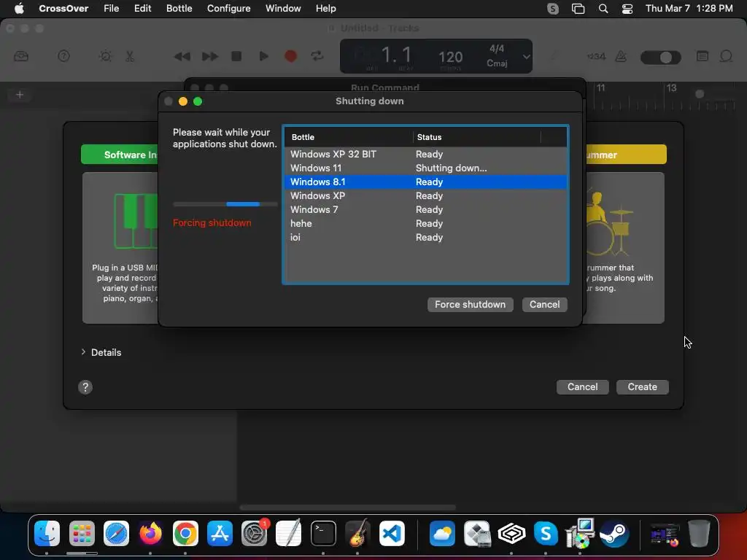Select the ioi bottle row
Viewport: 747px width, 560px height.
(425, 237)
